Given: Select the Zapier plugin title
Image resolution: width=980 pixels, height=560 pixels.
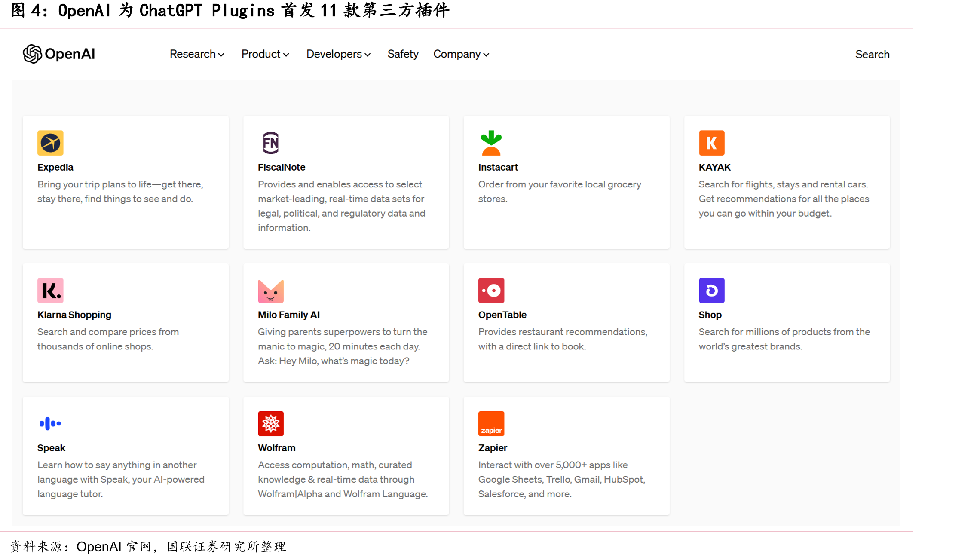Looking at the screenshot, I should tap(493, 448).
